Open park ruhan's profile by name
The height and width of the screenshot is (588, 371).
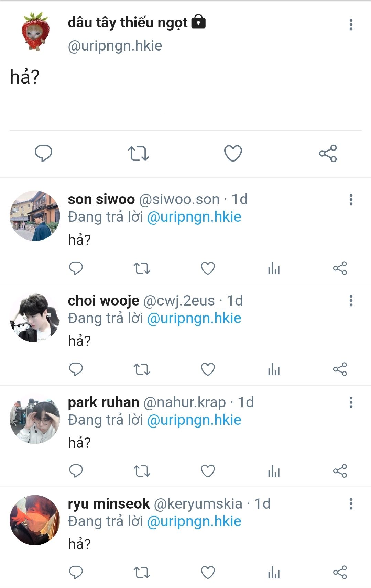tap(103, 402)
